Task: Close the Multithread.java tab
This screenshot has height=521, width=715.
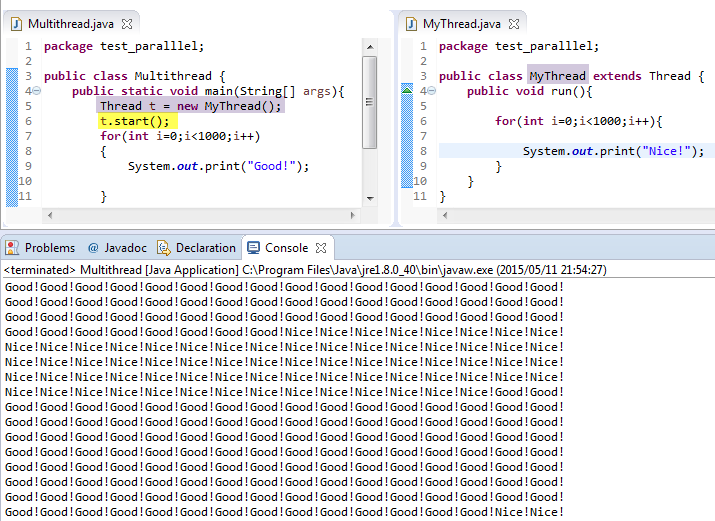Action: pyautogui.click(x=127, y=24)
